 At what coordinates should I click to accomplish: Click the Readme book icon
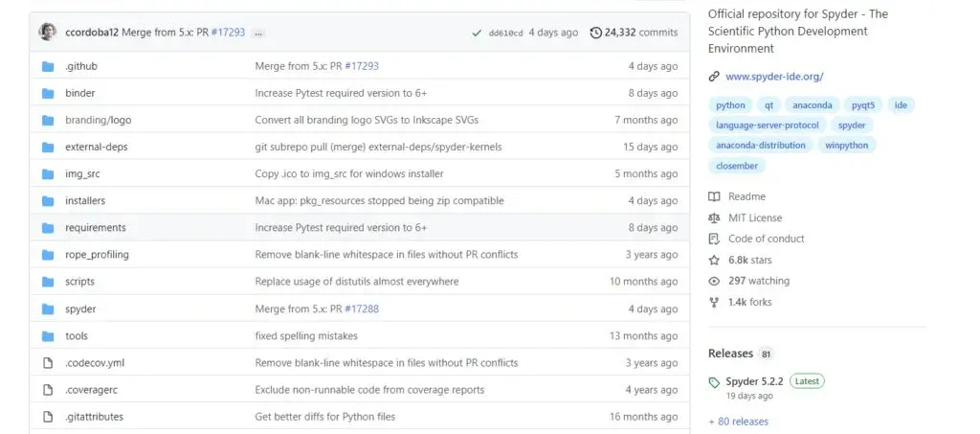(714, 197)
